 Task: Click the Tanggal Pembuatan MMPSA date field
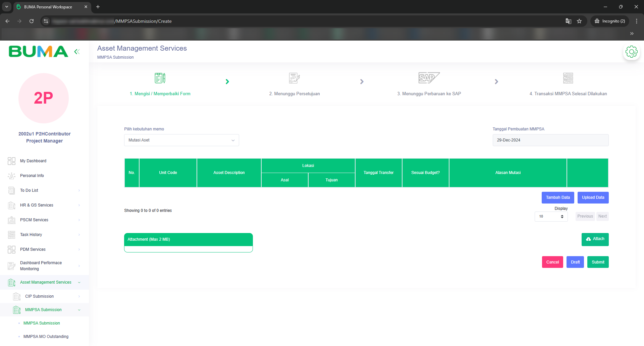pos(550,140)
